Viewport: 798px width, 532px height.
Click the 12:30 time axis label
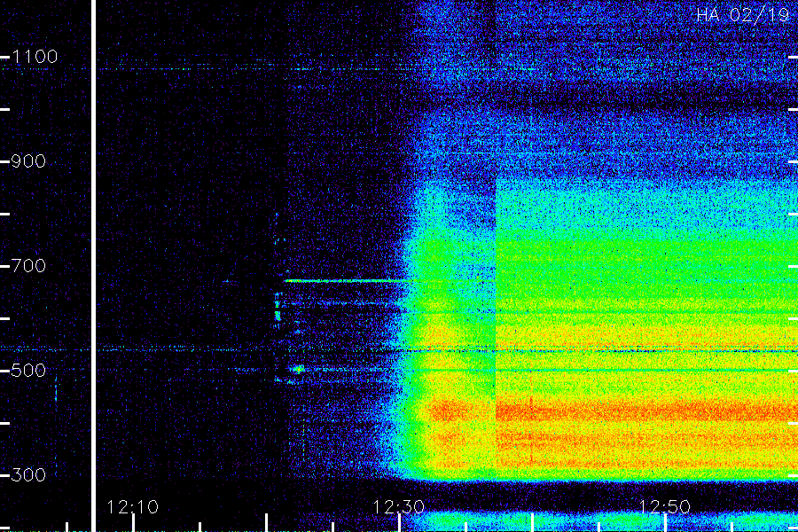(398, 506)
